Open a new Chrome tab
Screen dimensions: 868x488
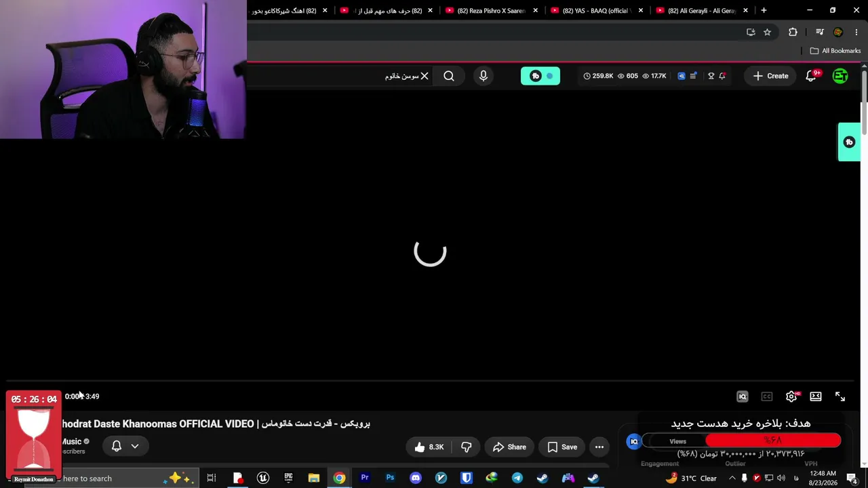click(x=764, y=11)
